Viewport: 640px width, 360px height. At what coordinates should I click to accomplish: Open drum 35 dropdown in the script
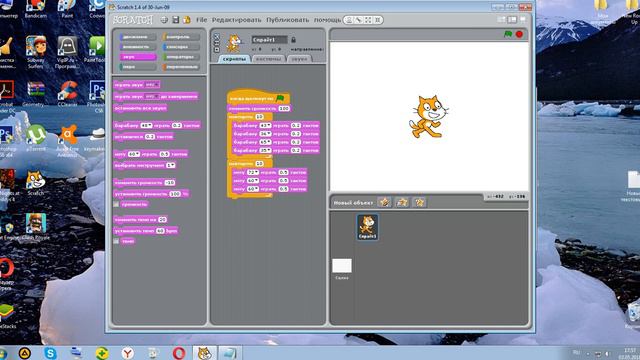(x=265, y=150)
